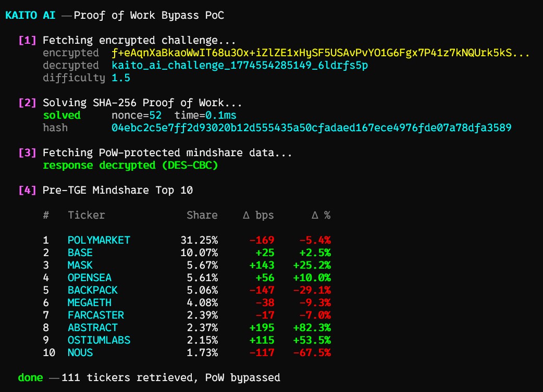Click the -7.0% change value
Image resolution: width=543 pixels, height=392 pixels.
(315, 315)
